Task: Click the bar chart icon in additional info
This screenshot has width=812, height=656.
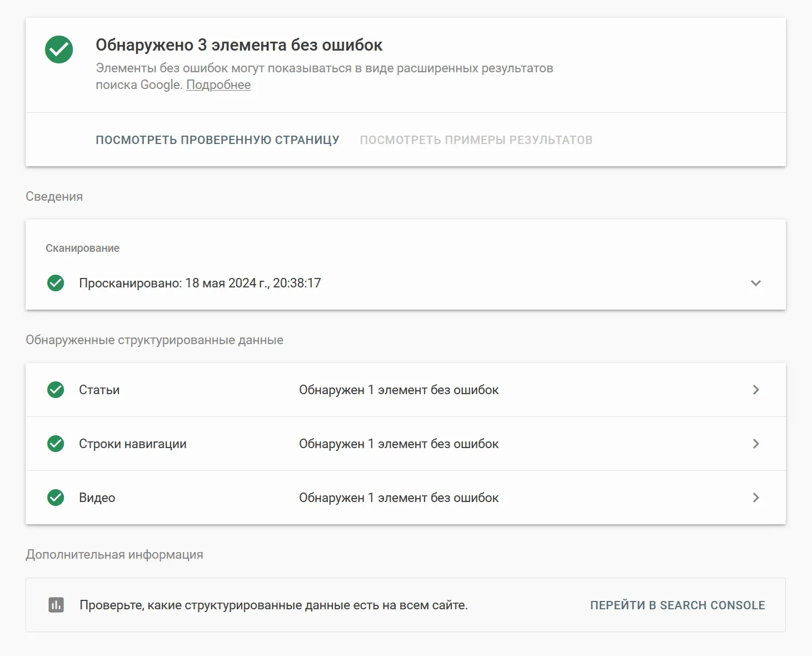Action: point(56,605)
